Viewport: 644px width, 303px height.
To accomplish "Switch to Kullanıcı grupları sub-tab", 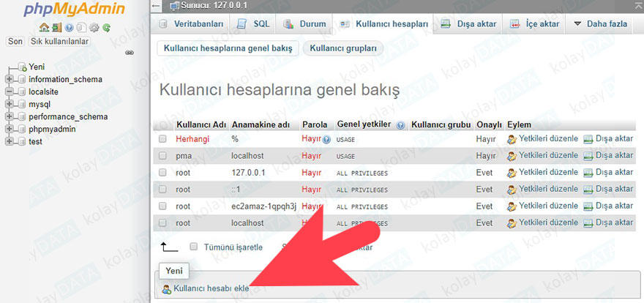I will [343, 48].
